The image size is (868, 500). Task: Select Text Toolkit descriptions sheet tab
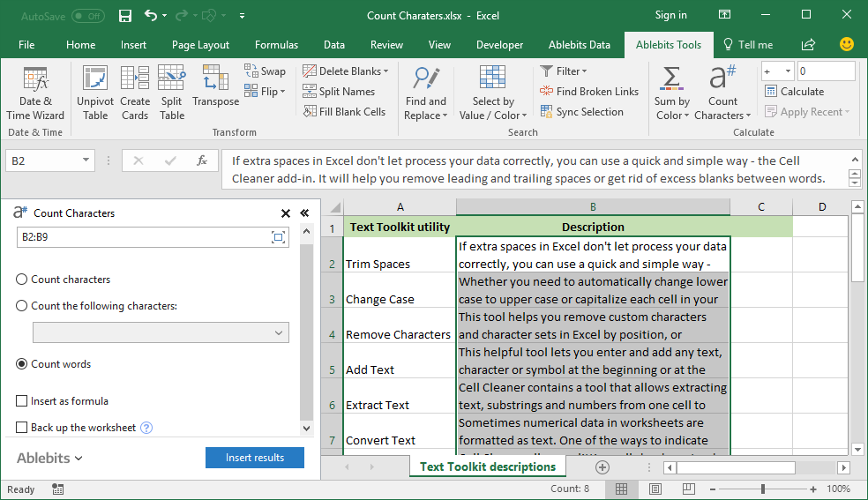tap(487, 466)
